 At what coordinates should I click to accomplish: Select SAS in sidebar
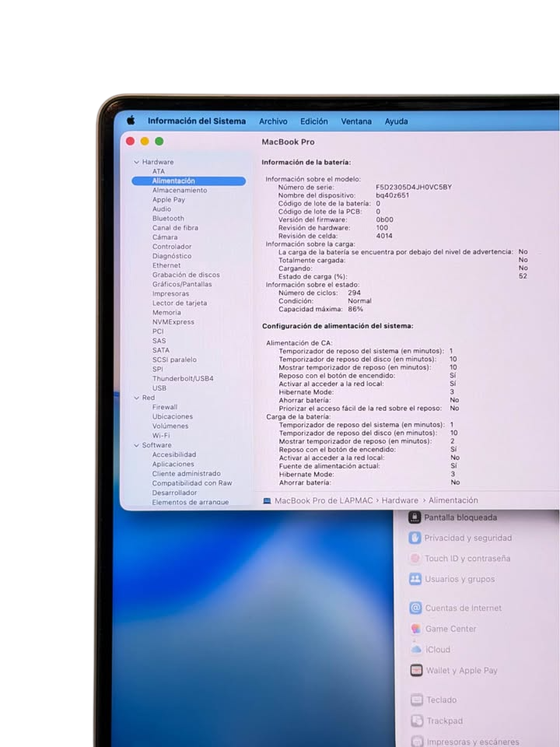pyautogui.click(x=159, y=341)
